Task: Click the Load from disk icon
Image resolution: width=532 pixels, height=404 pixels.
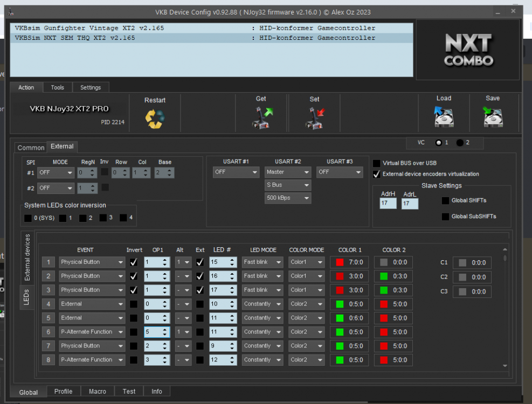Action: pyautogui.click(x=443, y=116)
